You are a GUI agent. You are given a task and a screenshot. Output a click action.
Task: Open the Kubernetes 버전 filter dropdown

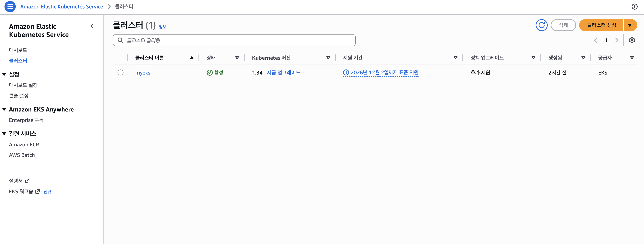(x=328, y=58)
